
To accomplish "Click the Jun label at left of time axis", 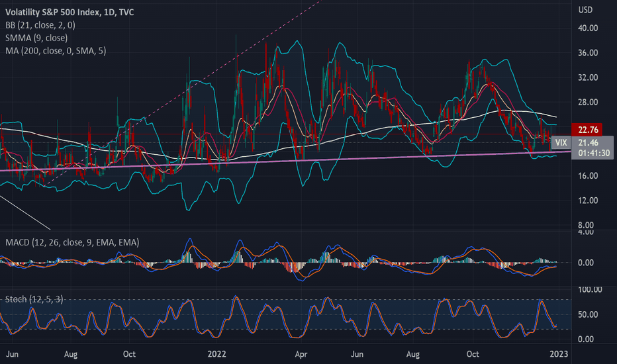I will click(x=12, y=354).
